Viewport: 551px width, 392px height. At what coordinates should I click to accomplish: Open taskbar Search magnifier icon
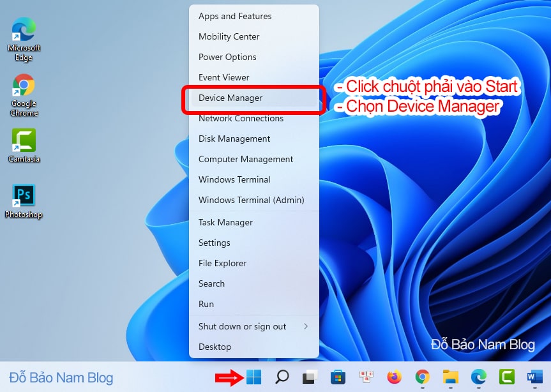282,377
